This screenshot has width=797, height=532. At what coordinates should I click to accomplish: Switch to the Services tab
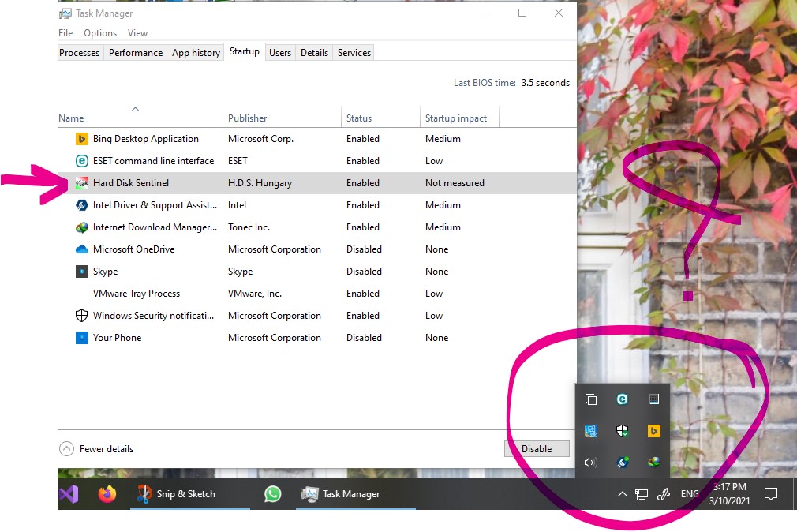(x=354, y=53)
